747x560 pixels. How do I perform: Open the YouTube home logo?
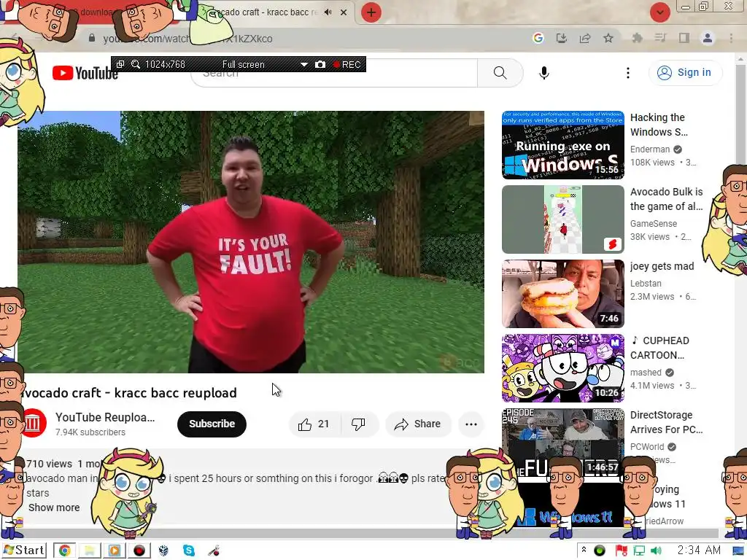click(85, 73)
